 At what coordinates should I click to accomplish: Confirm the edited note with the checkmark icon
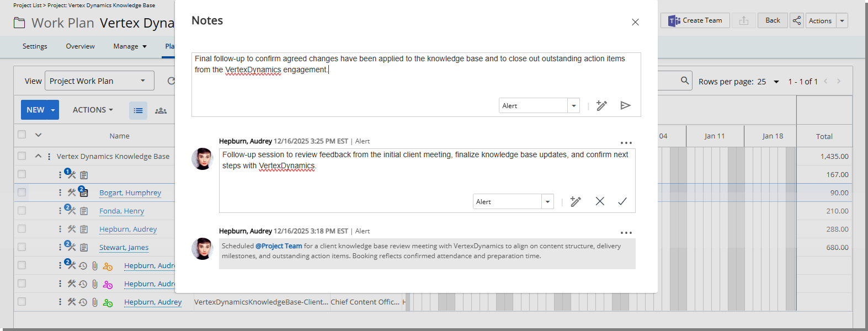point(622,201)
